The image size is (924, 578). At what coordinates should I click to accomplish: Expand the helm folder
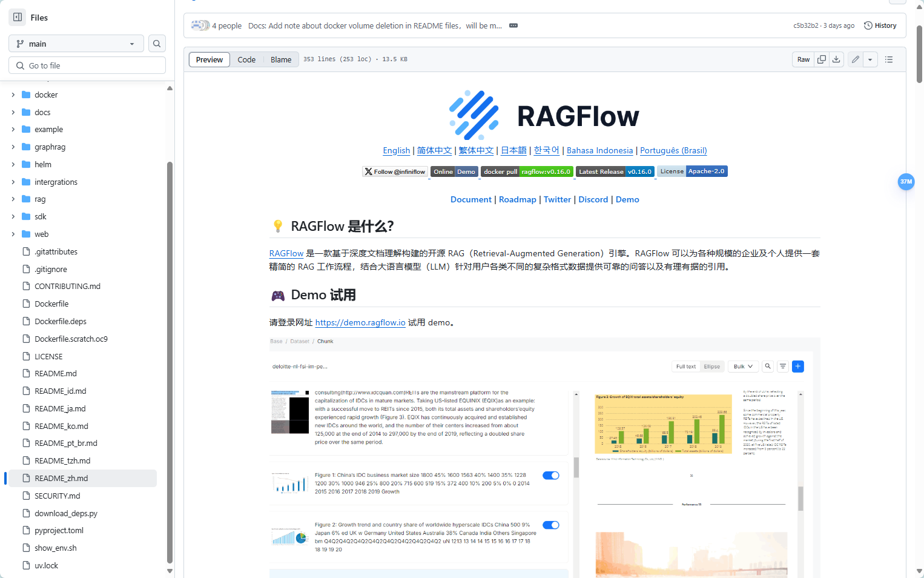tap(13, 164)
